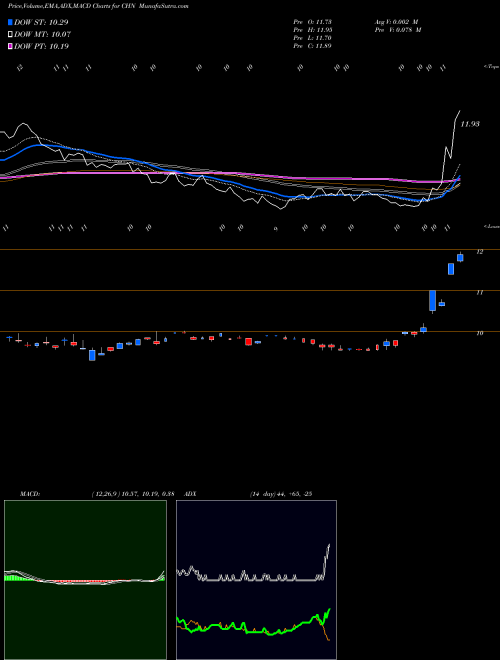Click the peak of the white price line
Image resolution: width=500 pixels, height=660 pixels.
(460, 111)
